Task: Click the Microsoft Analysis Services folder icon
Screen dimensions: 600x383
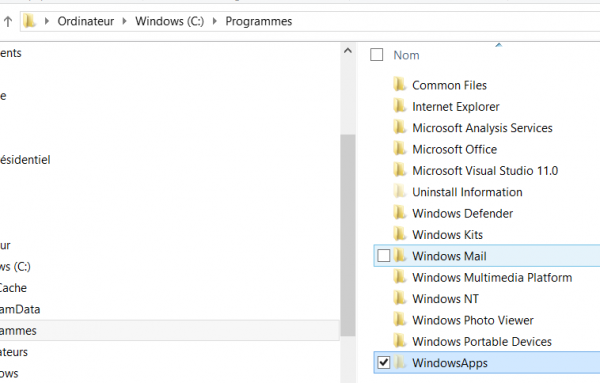Action: coord(399,127)
